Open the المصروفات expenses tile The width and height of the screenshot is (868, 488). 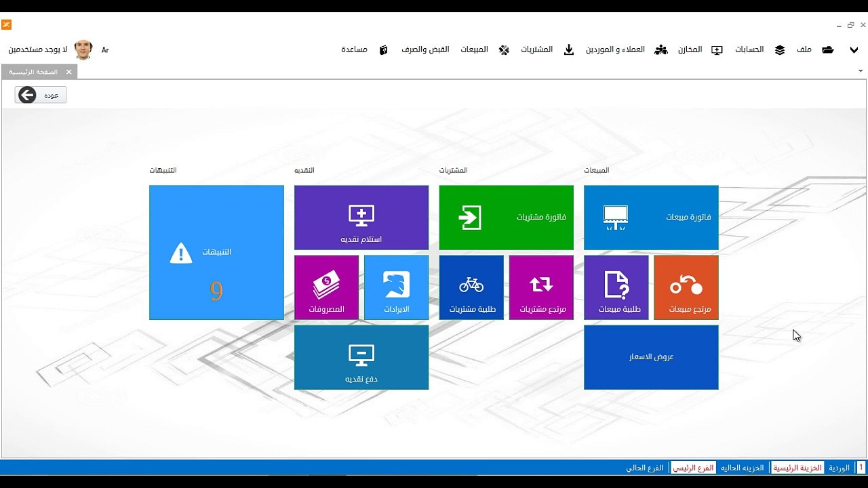pos(327,287)
